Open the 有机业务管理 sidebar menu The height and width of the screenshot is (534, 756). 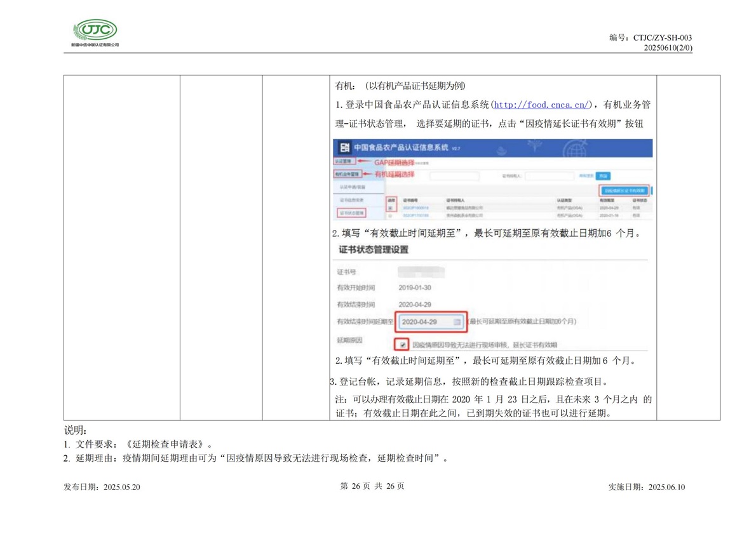348,174
